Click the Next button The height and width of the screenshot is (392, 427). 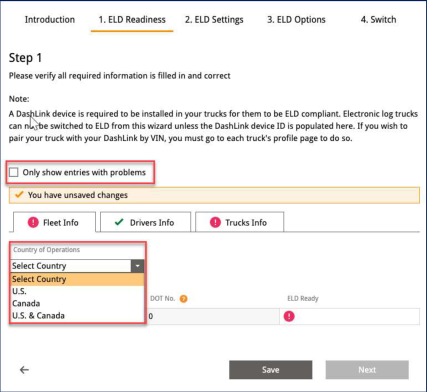point(367,370)
